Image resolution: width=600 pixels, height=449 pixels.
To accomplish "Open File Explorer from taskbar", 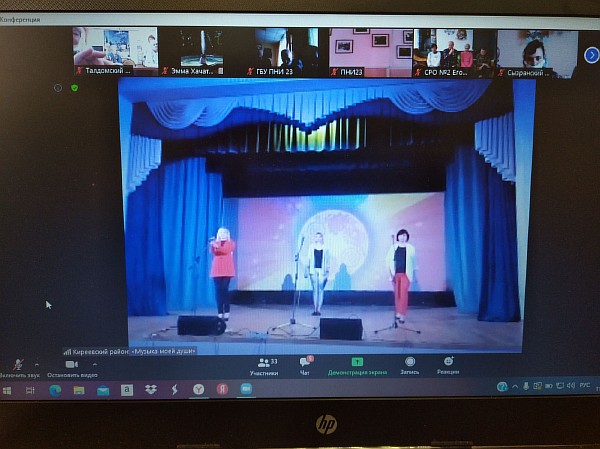I will coord(79,390).
